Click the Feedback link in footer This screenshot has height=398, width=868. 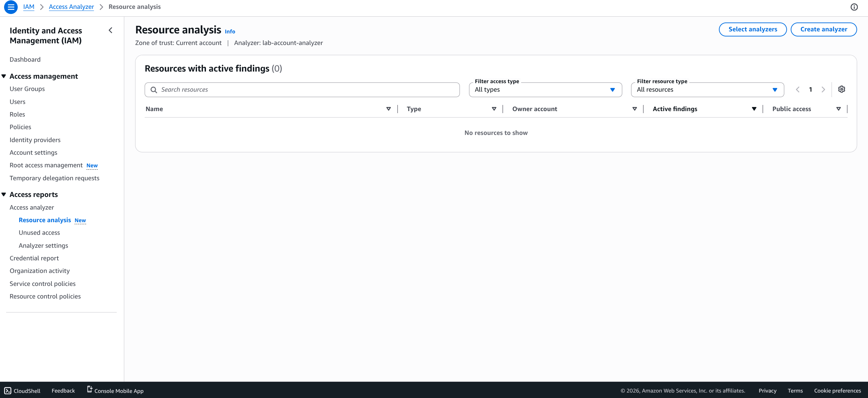click(x=63, y=391)
